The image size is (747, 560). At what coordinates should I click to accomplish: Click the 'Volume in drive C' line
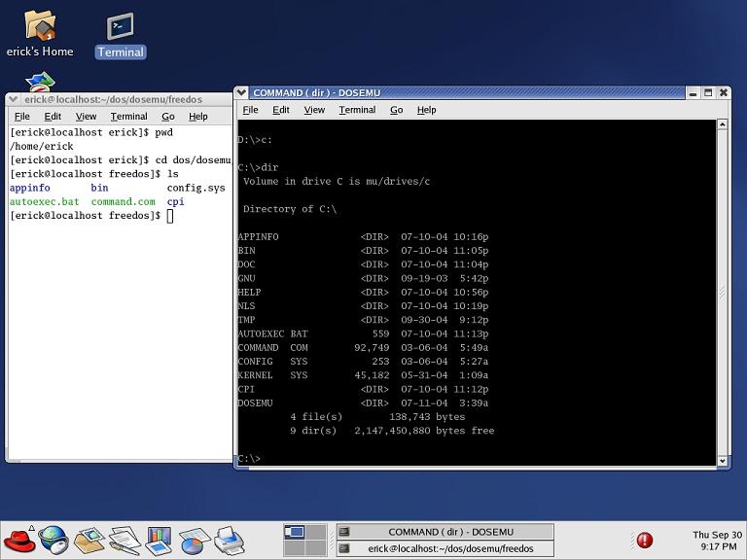(x=337, y=182)
